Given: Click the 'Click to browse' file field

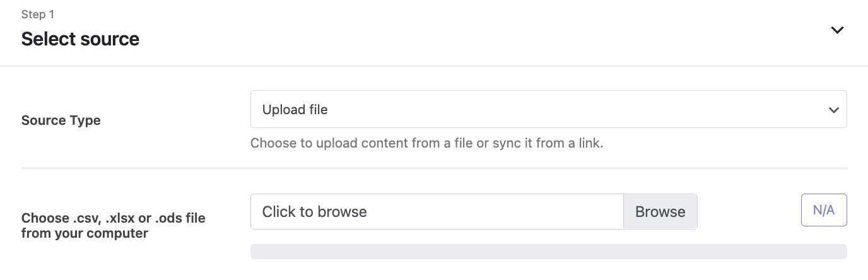Looking at the screenshot, I should (x=437, y=212).
